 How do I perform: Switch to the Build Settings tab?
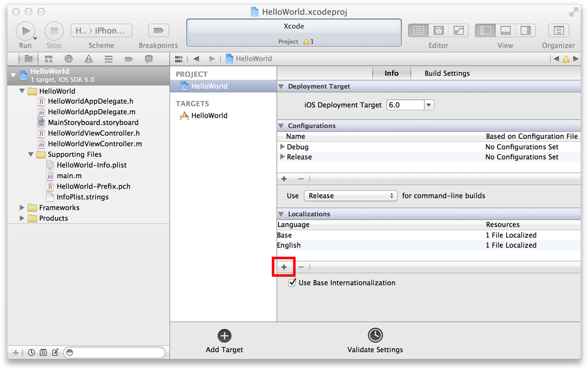click(x=447, y=73)
